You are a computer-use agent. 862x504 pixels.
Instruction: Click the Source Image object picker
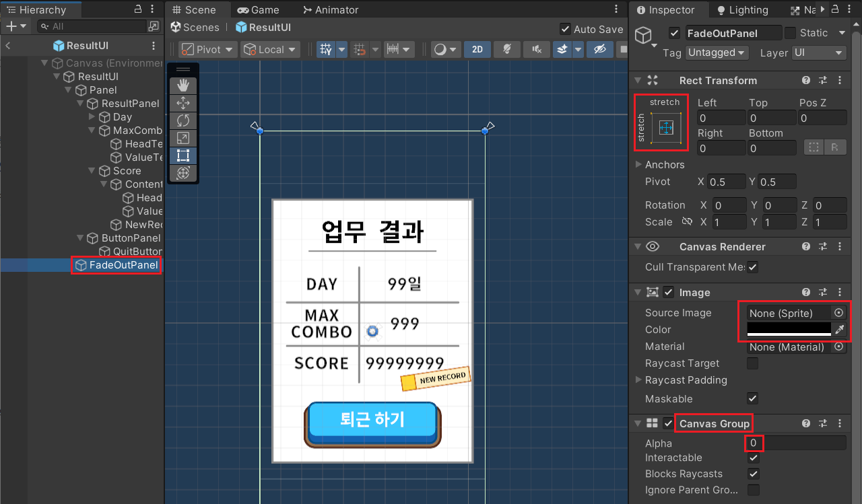[x=838, y=313]
